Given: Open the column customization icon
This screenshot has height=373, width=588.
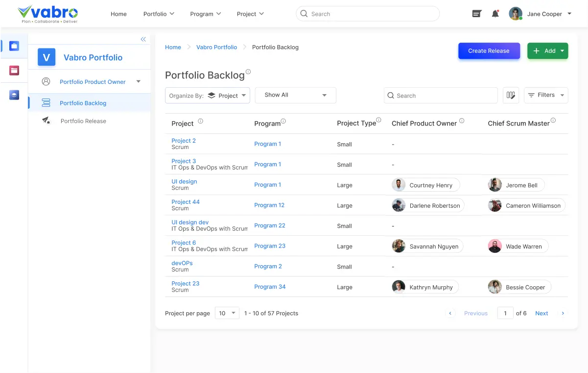Looking at the screenshot, I should [511, 95].
